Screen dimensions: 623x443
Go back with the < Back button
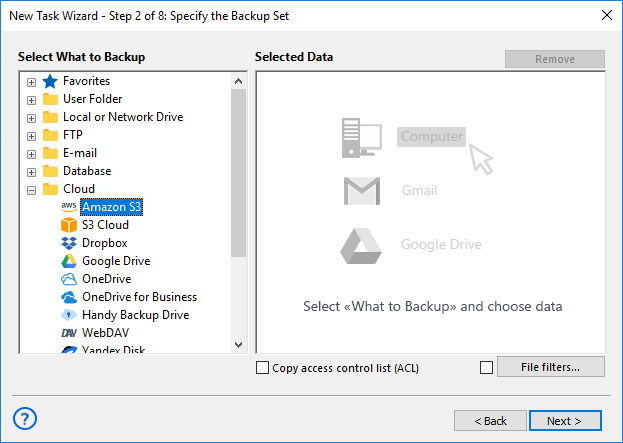pos(490,421)
